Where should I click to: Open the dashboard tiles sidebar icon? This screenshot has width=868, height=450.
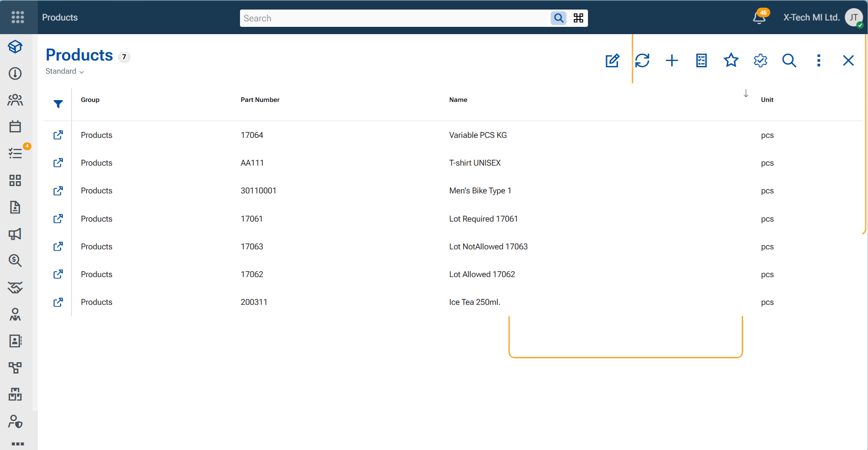[x=15, y=180]
